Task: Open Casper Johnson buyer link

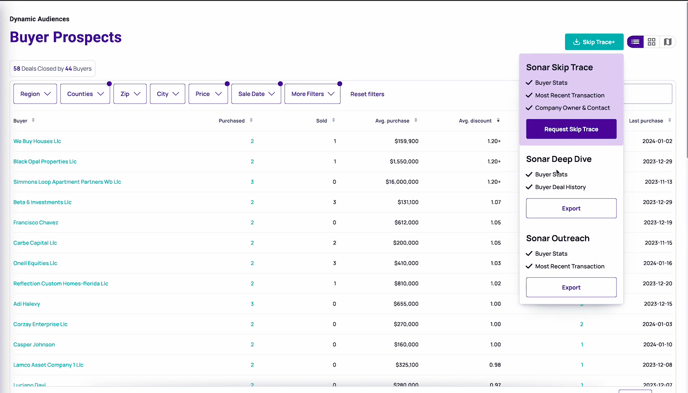Action: coord(34,344)
